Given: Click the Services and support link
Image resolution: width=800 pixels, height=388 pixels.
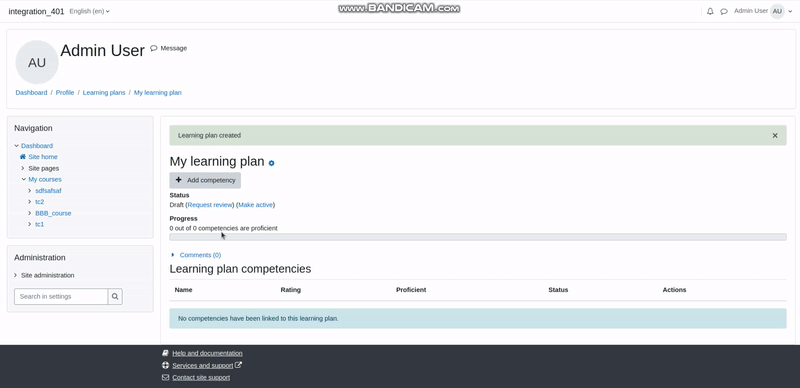Looking at the screenshot, I should pyautogui.click(x=203, y=365).
